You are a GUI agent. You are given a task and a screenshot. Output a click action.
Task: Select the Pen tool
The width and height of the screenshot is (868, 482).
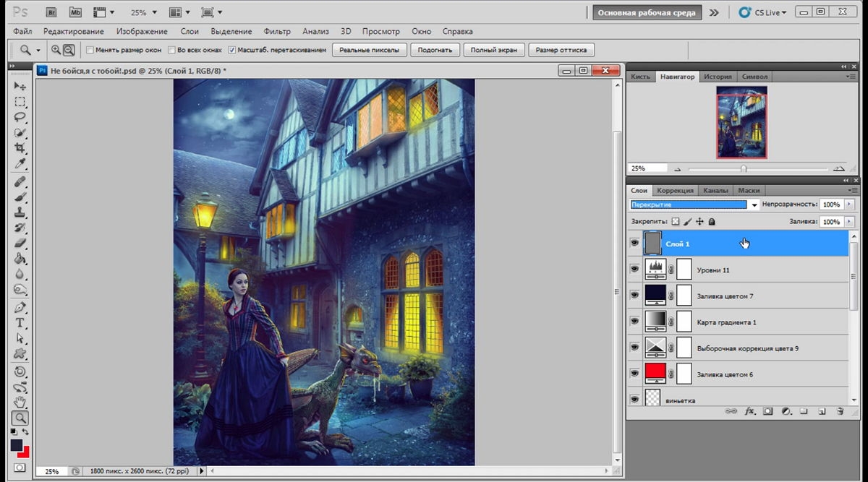20,308
